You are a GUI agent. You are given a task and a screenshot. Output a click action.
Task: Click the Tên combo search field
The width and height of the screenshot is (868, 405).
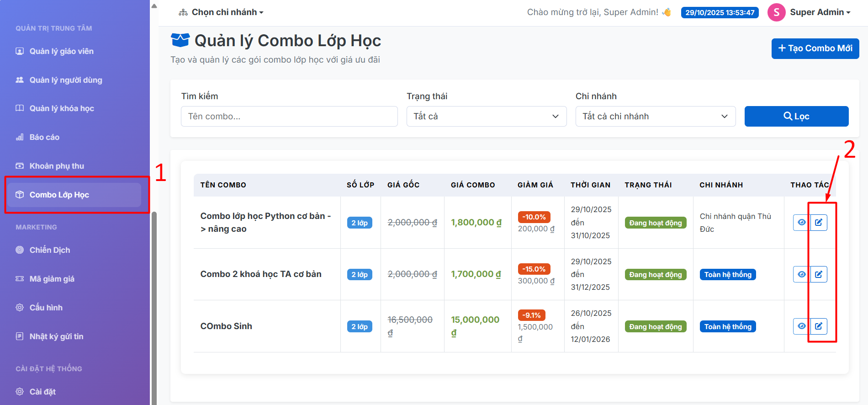289,117
